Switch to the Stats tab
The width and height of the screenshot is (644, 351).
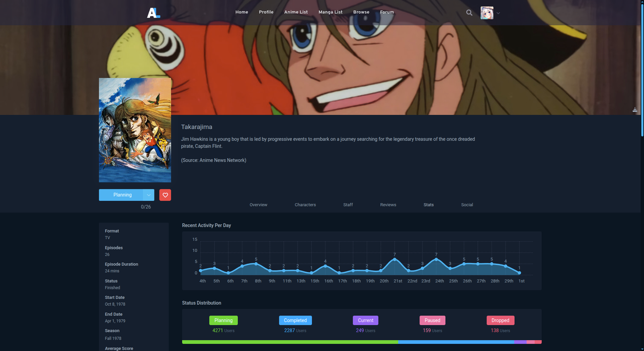[x=429, y=205]
